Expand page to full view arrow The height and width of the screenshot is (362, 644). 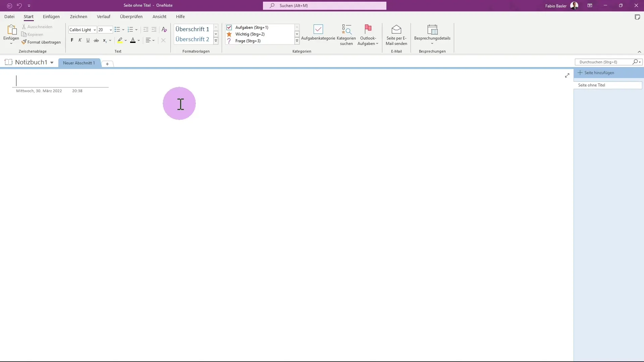567,75
